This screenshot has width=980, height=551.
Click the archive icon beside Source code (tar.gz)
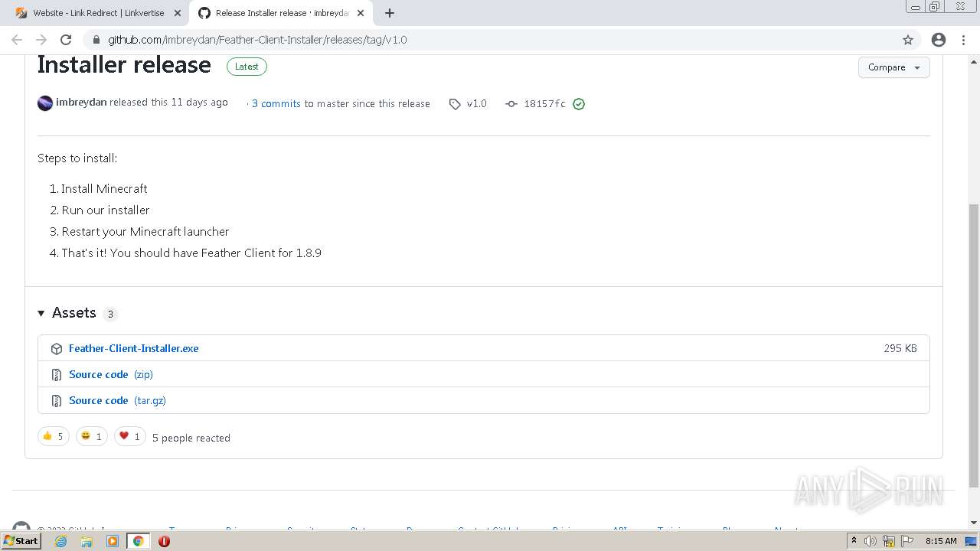[x=57, y=401]
